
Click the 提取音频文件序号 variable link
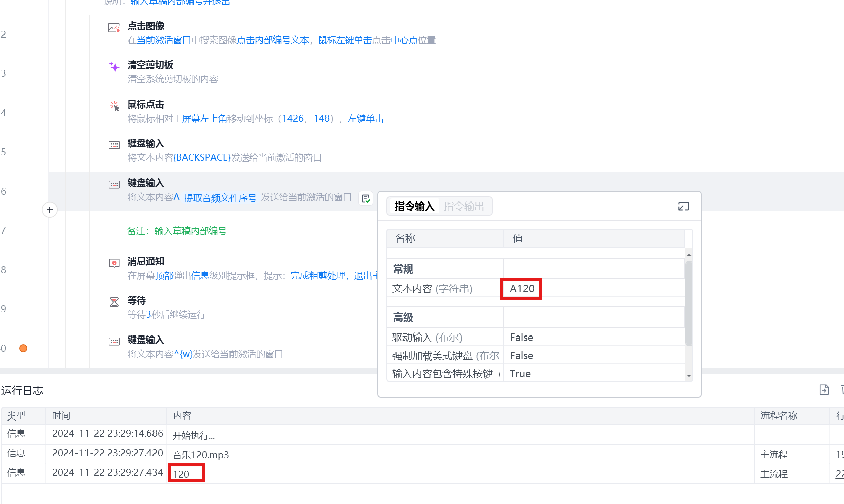[x=220, y=197]
